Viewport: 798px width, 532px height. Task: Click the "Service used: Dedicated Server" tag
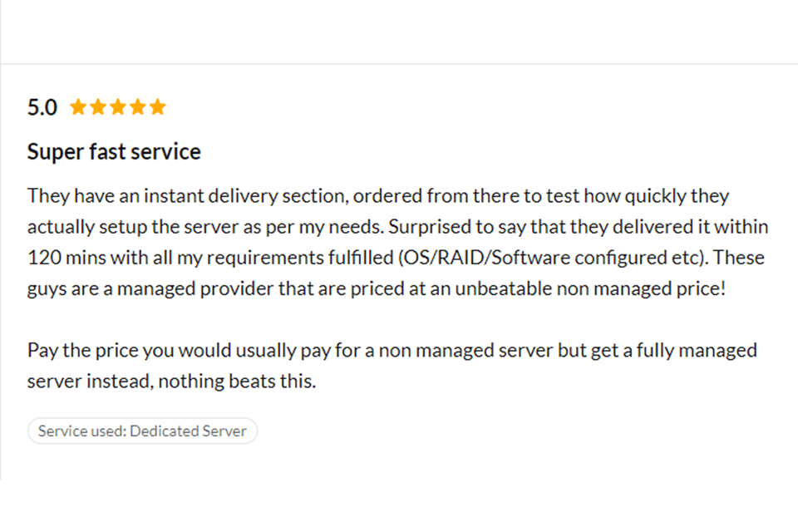point(142,431)
